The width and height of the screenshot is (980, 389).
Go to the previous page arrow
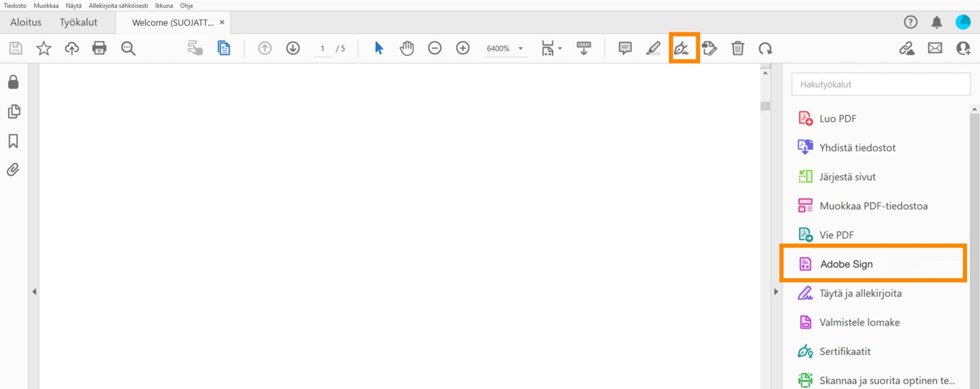(265, 48)
